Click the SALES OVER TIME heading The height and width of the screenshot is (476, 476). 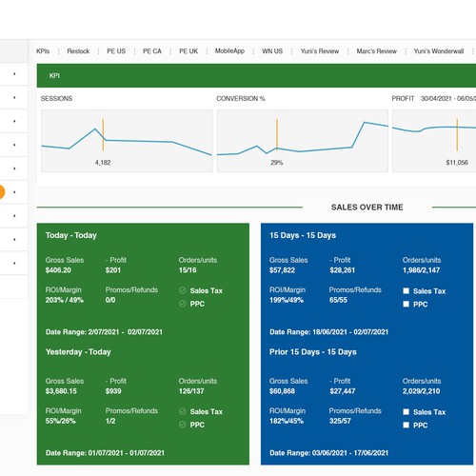coord(367,208)
